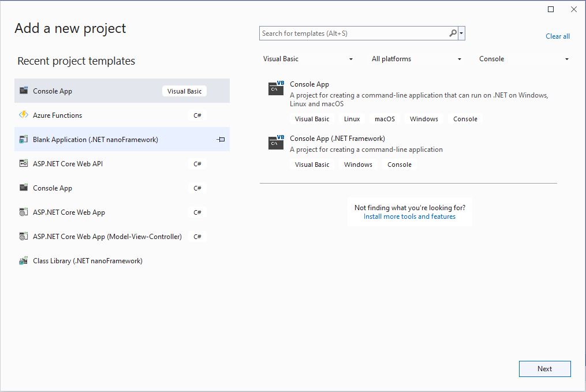Clear all filters with Clear all link
Image resolution: width=586 pixels, height=392 pixels.
click(557, 36)
